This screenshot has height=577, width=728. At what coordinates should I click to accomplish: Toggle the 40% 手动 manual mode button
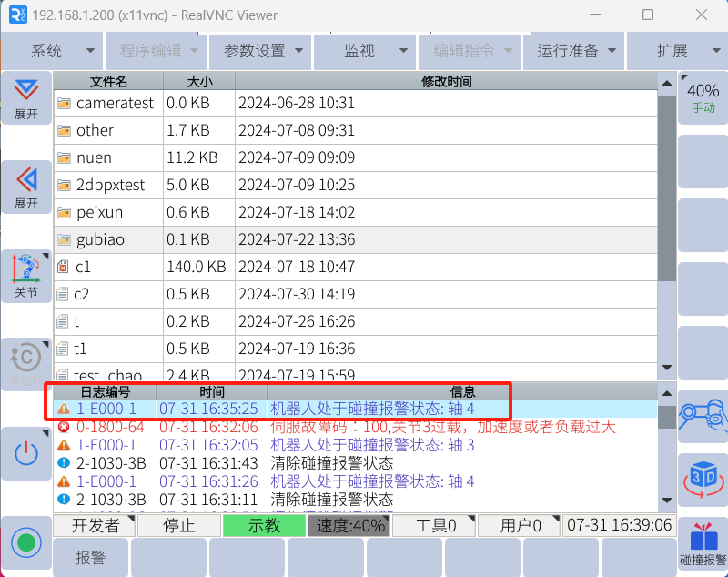click(x=703, y=98)
